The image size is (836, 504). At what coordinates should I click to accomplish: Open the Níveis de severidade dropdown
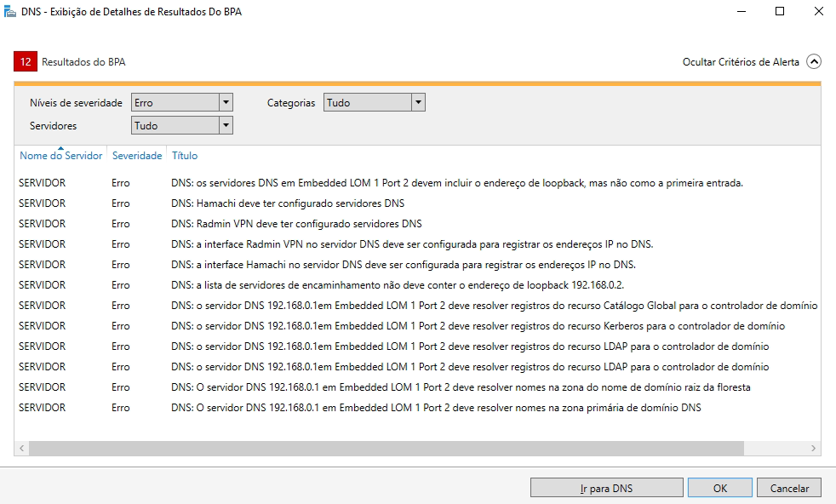click(182, 102)
